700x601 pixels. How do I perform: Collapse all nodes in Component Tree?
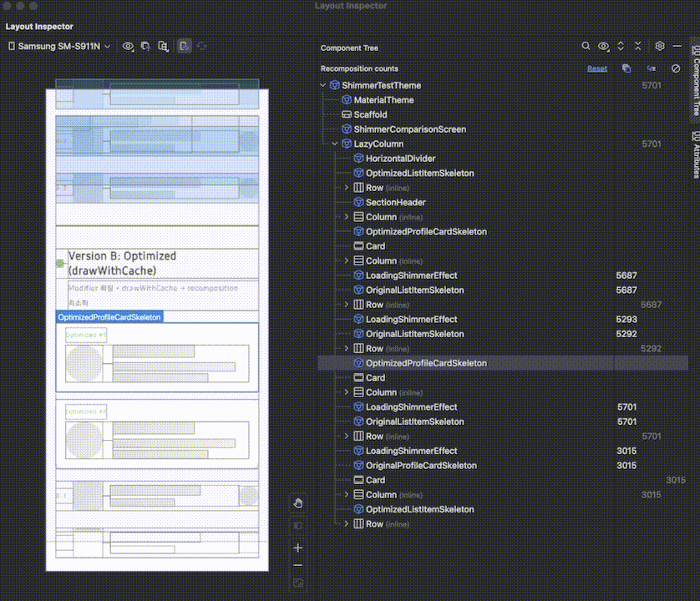pos(638,46)
